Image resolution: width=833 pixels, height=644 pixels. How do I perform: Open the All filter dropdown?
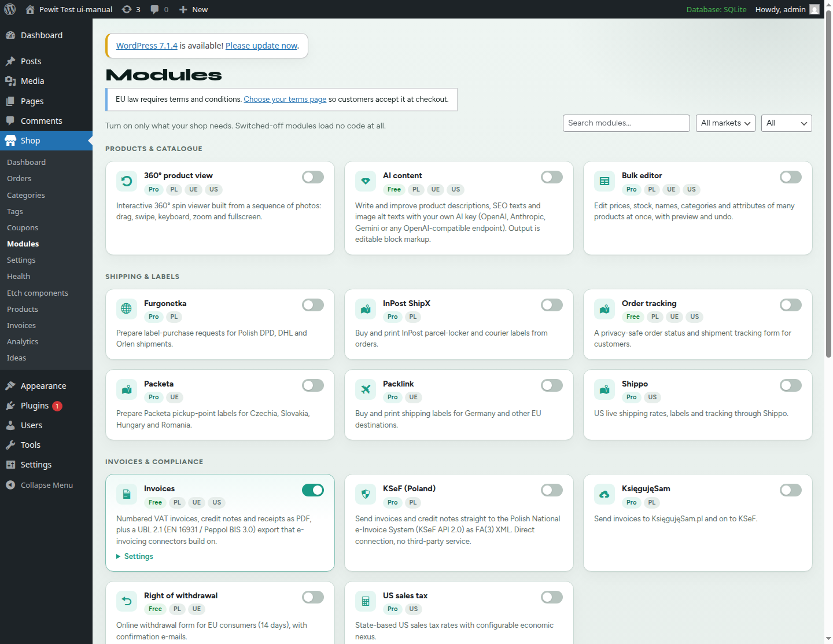click(x=787, y=123)
